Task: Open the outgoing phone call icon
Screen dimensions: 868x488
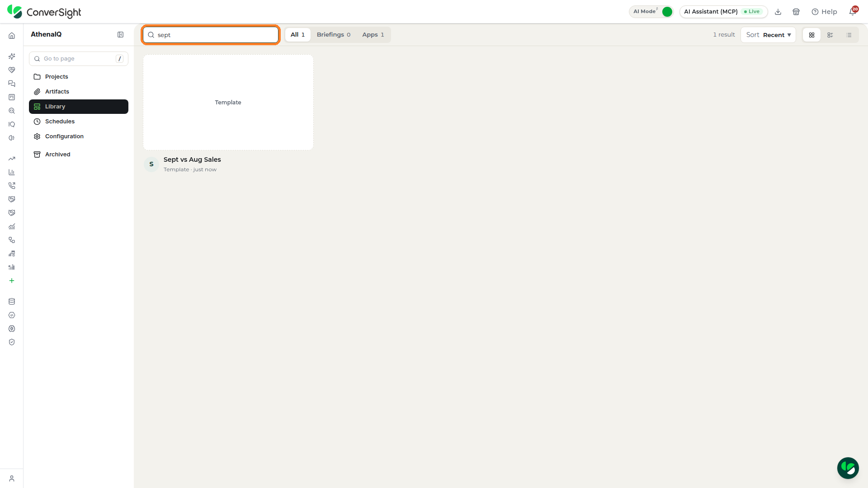Action: [x=12, y=186]
